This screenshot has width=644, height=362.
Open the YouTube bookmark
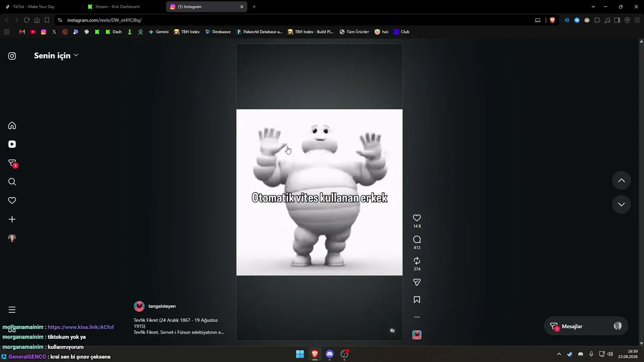click(x=33, y=32)
